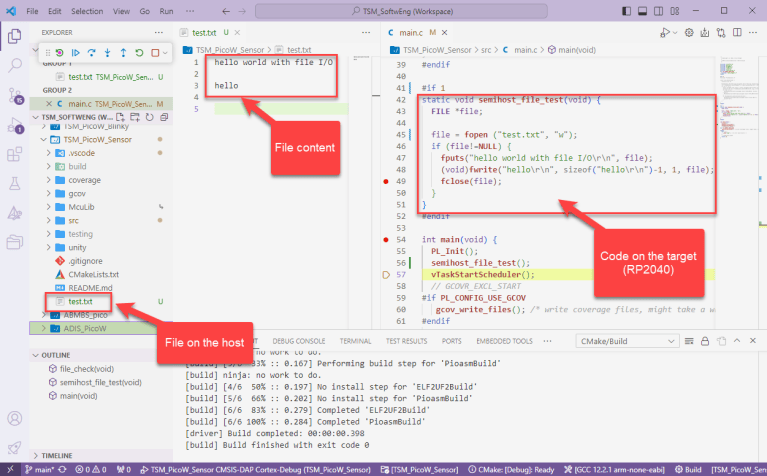The image size is (767, 476).
Task: Switch to the EMBEDDED TOOLS panel tab
Action: point(504,341)
